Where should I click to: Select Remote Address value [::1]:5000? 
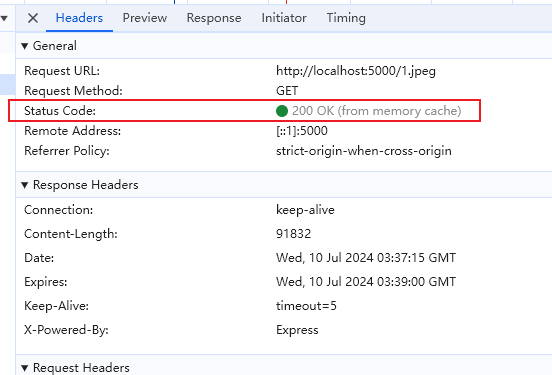tap(302, 131)
